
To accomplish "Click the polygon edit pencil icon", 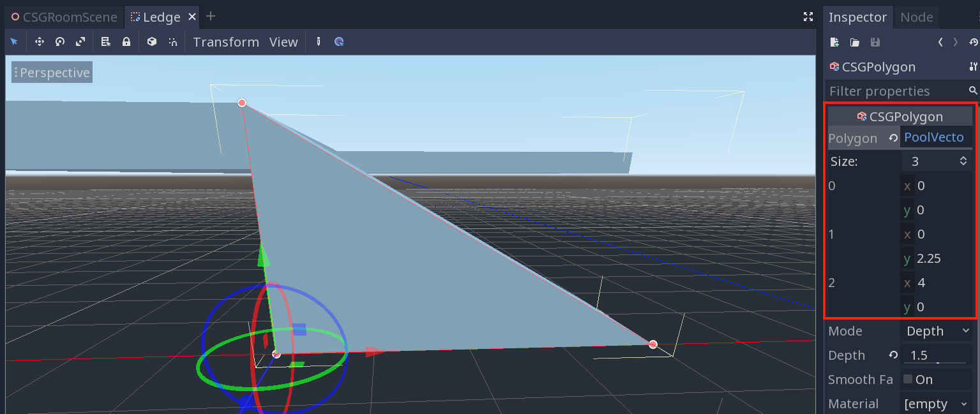I will tap(319, 42).
